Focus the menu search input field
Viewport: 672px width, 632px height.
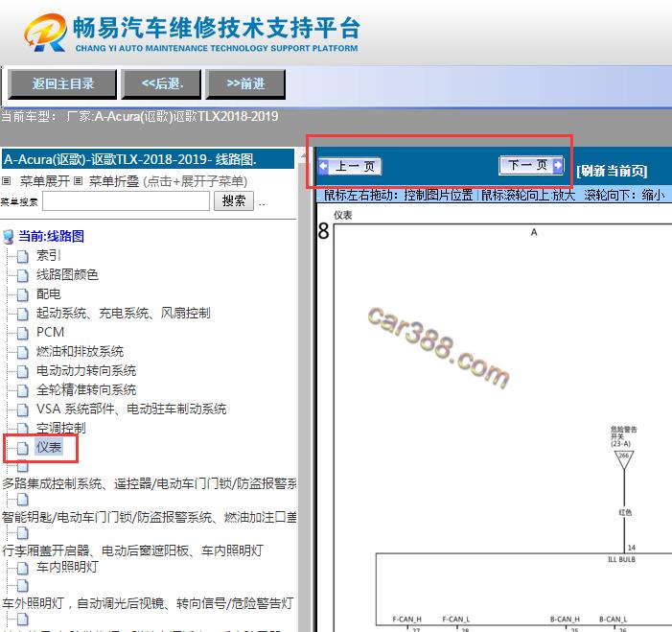coord(126,200)
